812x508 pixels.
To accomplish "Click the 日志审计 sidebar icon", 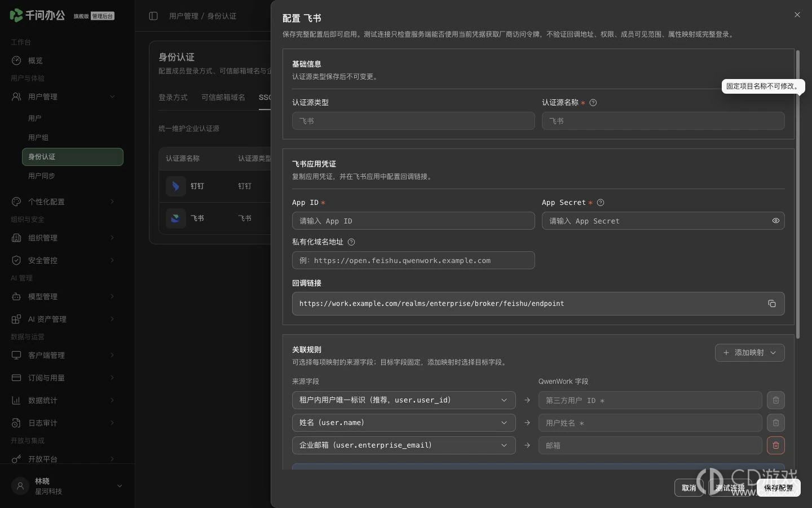I will [16, 423].
